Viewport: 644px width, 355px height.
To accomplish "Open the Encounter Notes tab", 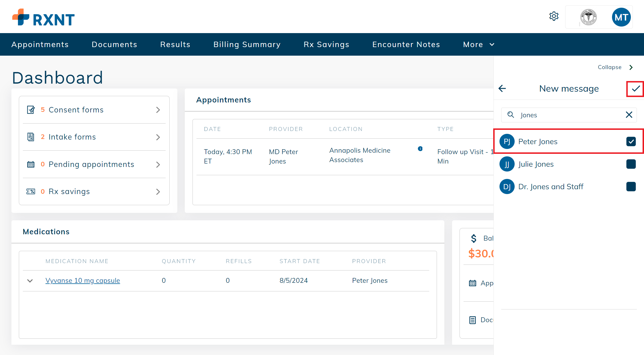I will (x=406, y=45).
